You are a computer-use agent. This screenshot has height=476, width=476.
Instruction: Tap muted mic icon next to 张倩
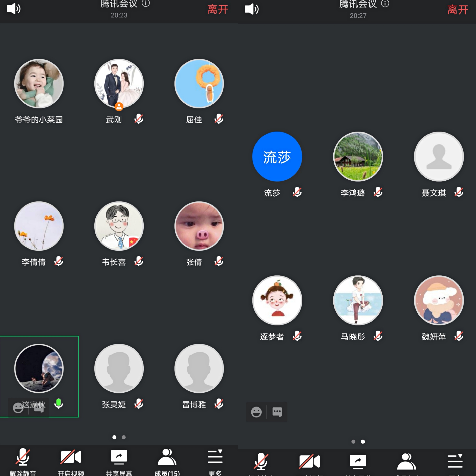pyautogui.click(x=219, y=261)
